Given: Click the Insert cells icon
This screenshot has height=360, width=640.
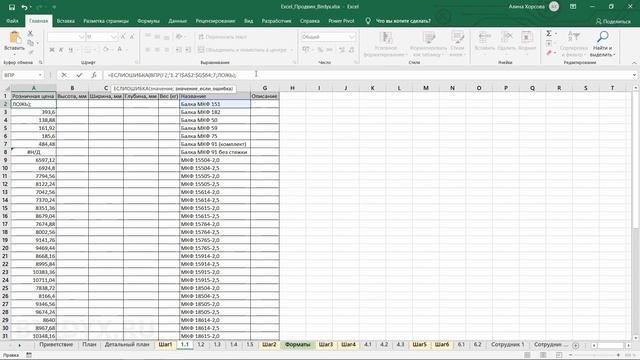Looking at the screenshot, I should click(484, 38).
